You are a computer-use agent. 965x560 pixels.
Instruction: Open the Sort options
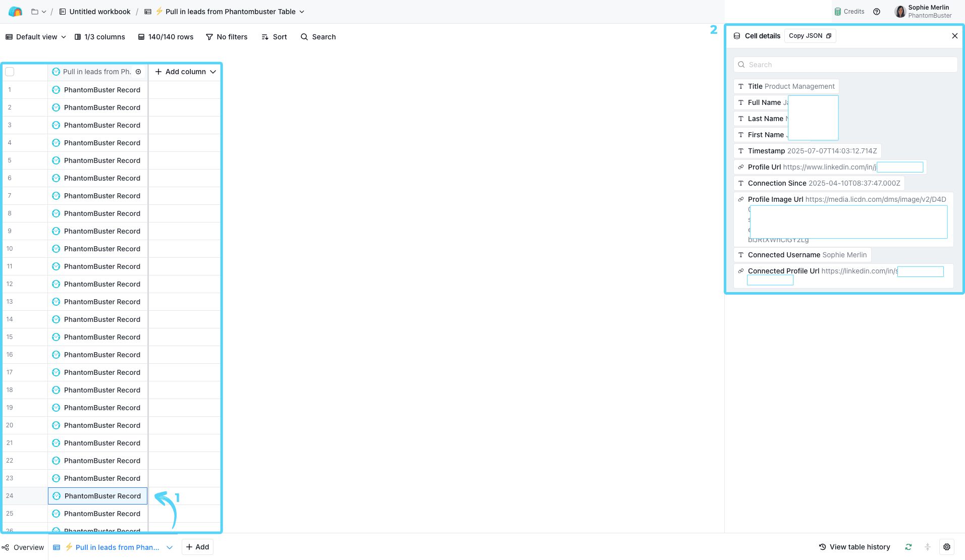pyautogui.click(x=274, y=37)
